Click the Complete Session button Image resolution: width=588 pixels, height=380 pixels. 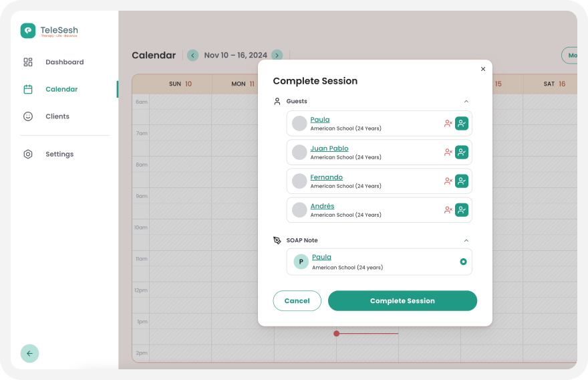click(402, 301)
